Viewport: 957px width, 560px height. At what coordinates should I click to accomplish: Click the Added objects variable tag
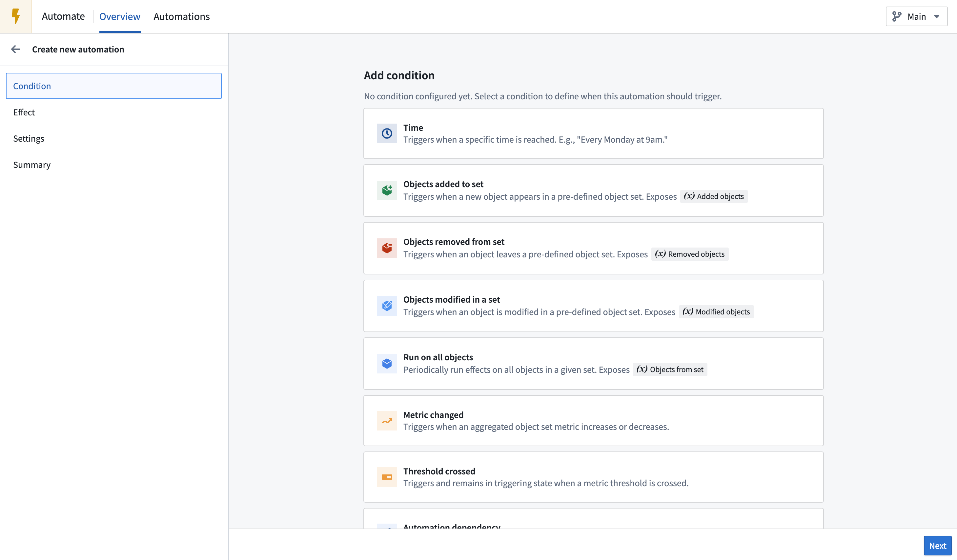click(x=714, y=196)
